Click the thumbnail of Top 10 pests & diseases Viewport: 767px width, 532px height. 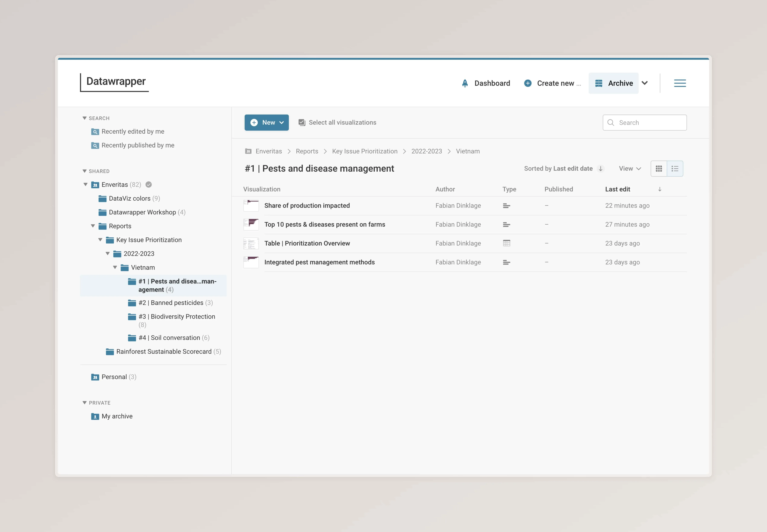click(251, 224)
